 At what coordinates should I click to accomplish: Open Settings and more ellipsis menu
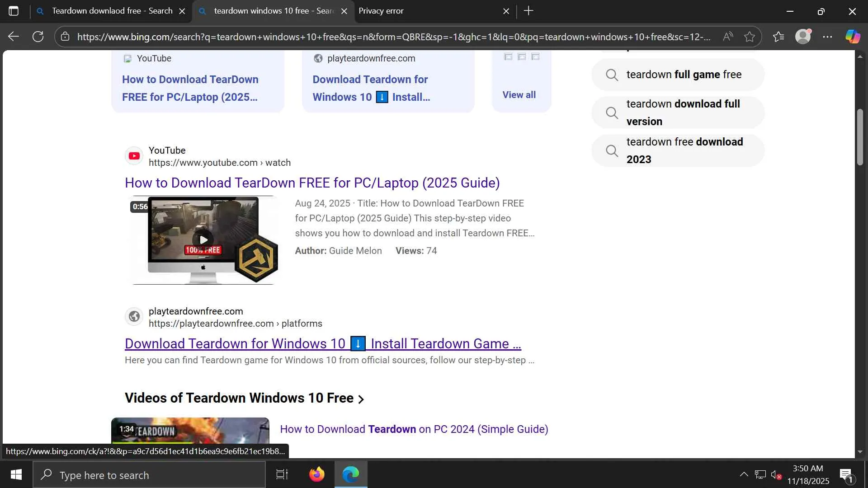coord(827,37)
